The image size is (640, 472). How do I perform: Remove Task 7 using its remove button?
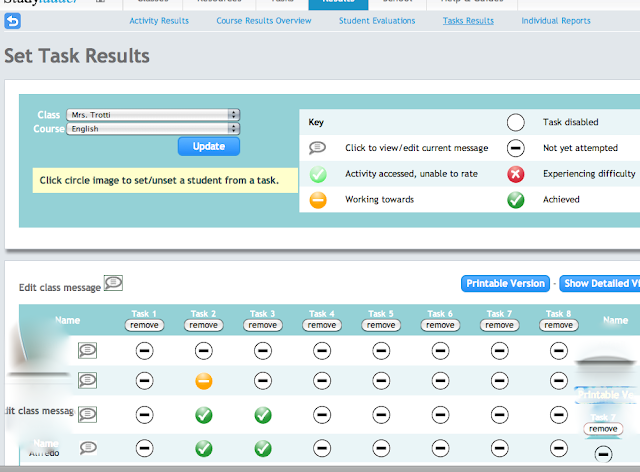click(x=500, y=325)
